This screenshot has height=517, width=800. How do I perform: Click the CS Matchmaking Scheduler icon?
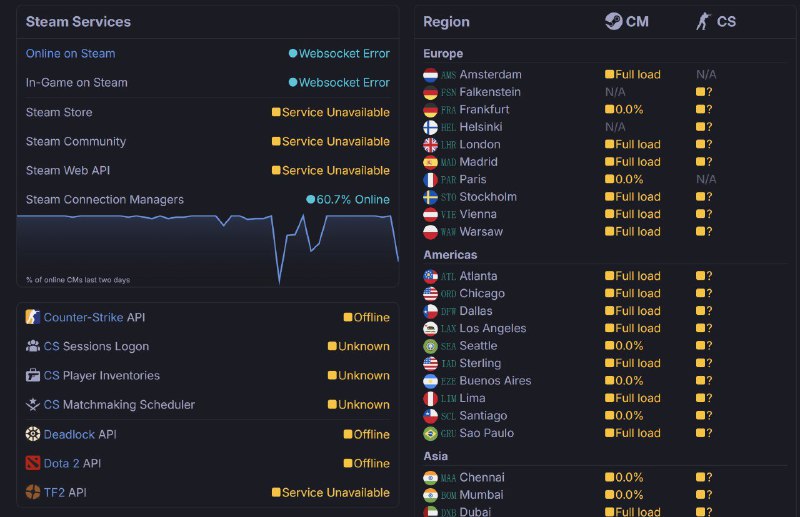pyautogui.click(x=33, y=404)
